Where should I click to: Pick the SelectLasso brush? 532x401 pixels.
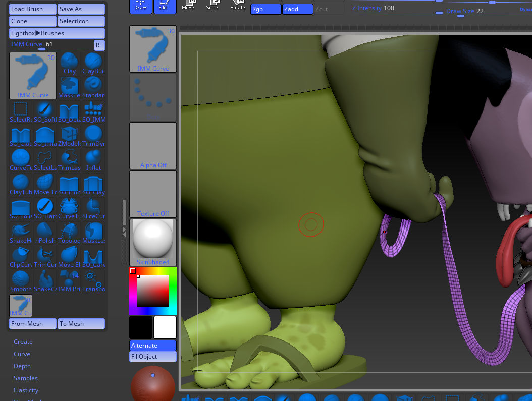(x=45, y=160)
